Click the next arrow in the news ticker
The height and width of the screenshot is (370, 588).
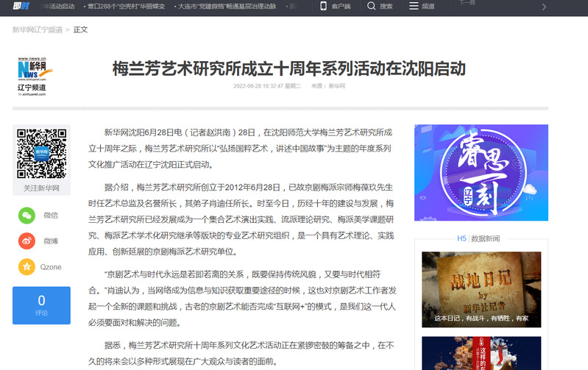(x=544, y=7)
